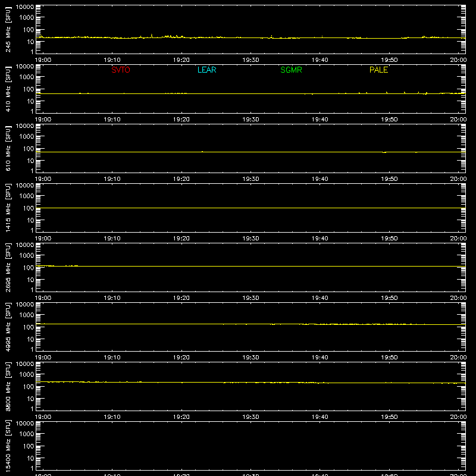Viewport: 476px width, 476px height.
Task: Click 20:00 tick label below 1415 MHz plot
Action: pos(458,239)
